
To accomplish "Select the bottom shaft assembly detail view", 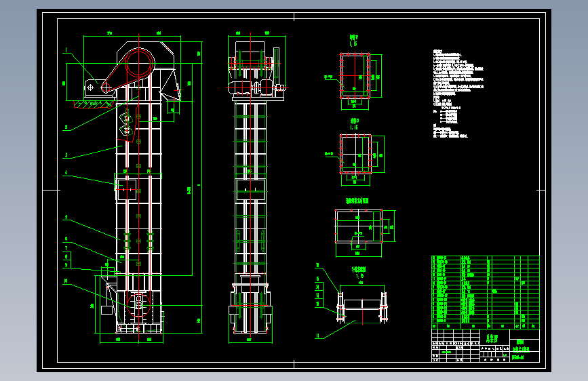I will tap(362, 306).
